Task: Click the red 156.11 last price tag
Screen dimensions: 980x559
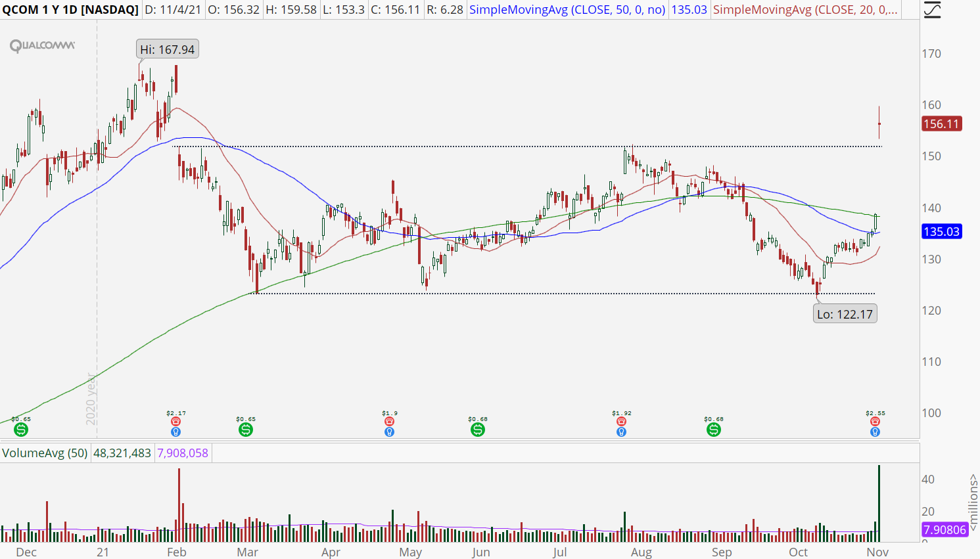Action: coord(941,123)
